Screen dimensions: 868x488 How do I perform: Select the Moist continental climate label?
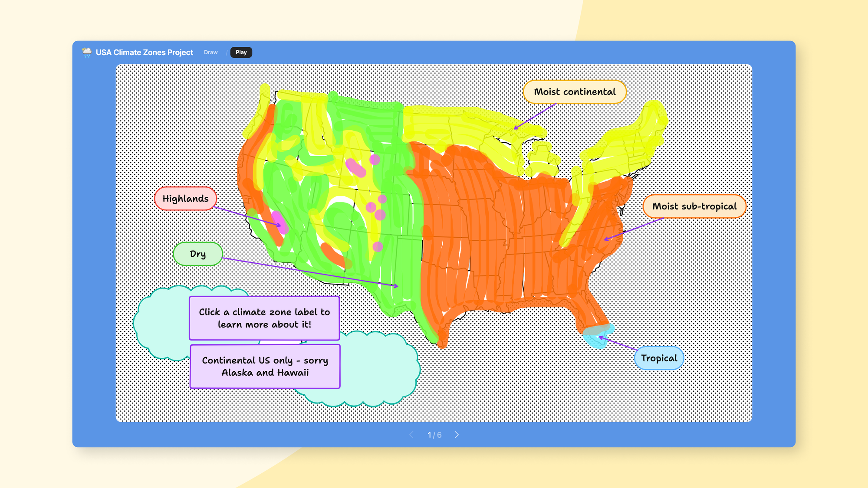[574, 92]
